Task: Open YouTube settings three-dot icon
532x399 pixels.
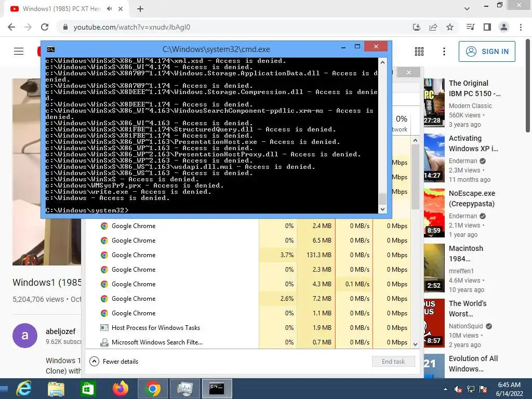Action: [444, 51]
